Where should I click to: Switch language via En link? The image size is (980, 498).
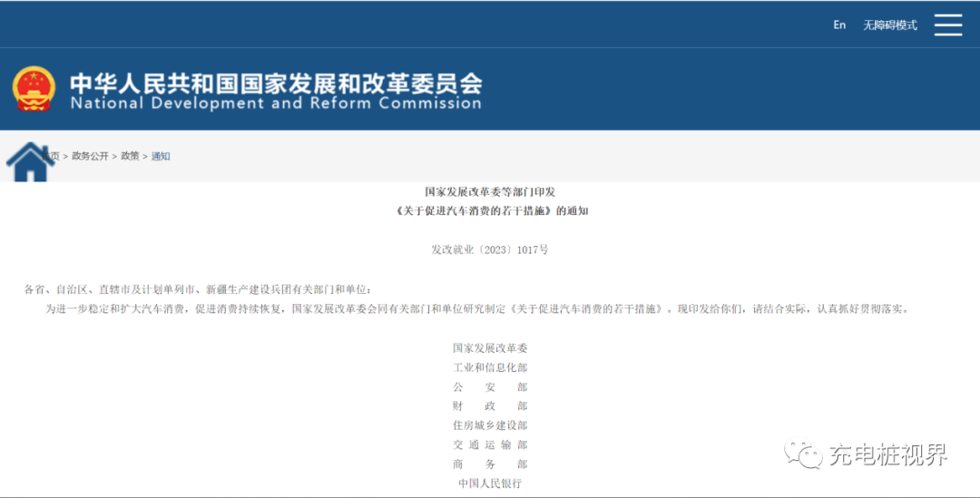(x=839, y=25)
